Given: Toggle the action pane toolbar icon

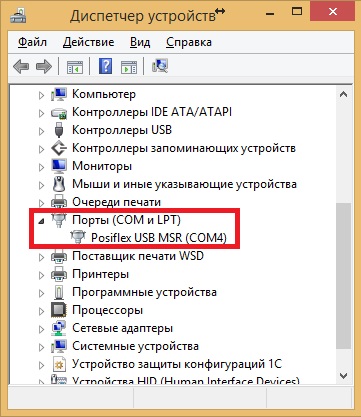Looking at the screenshot, I should click(129, 67).
